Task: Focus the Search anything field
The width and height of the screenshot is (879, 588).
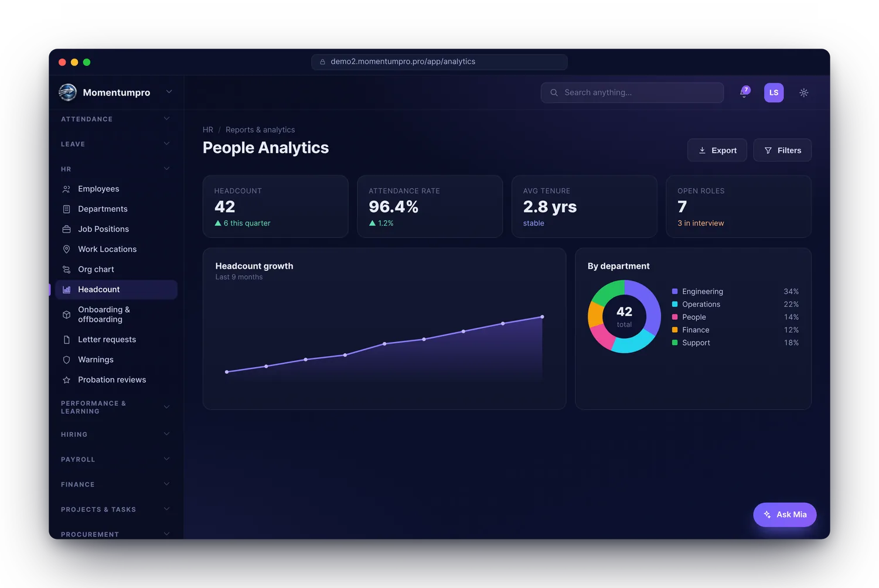Action: [x=632, y=93]
